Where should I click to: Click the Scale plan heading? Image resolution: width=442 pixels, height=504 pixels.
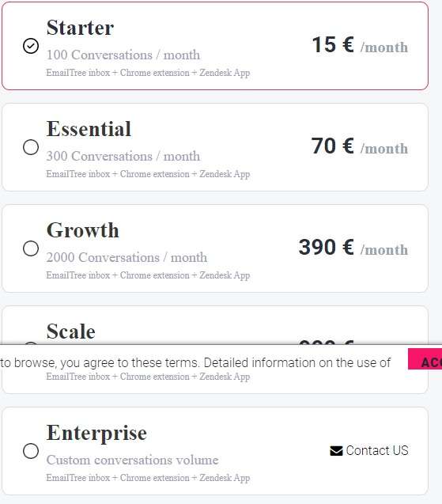[70, 331]
